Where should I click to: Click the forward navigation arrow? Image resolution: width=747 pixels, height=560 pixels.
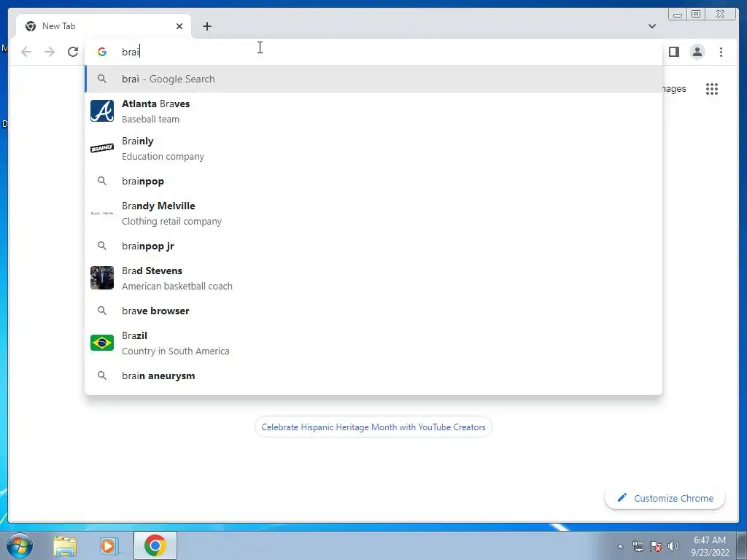(50, 52)
